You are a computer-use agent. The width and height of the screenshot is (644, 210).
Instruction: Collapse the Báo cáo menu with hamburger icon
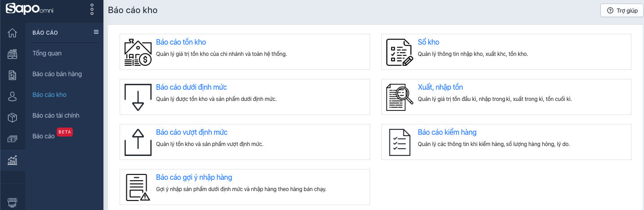point(96,32)
